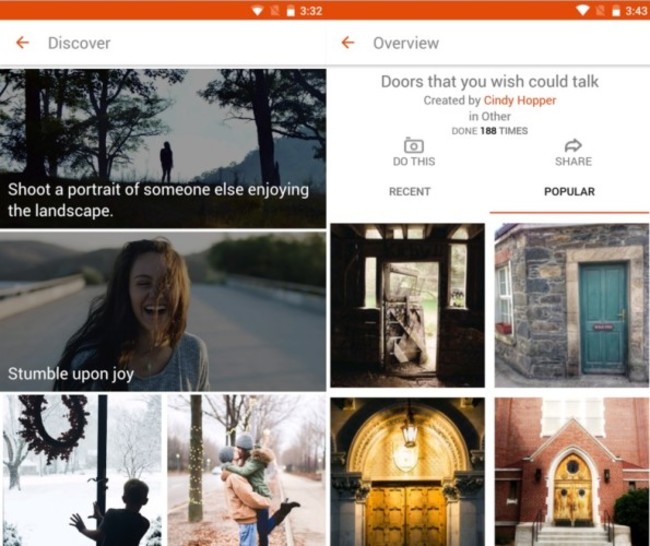View the dark abandoned doorway photo

click(x=407, y=304)
